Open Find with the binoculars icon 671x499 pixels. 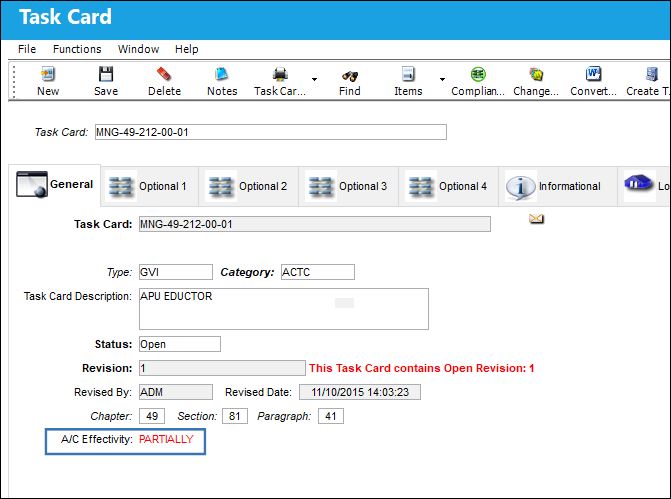(350, 76)
